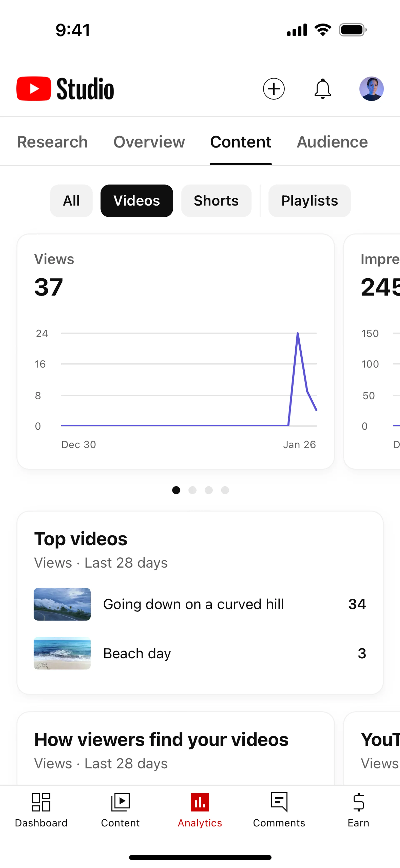
Task: Select the Shorts filter chip
Action: point(216,201)
